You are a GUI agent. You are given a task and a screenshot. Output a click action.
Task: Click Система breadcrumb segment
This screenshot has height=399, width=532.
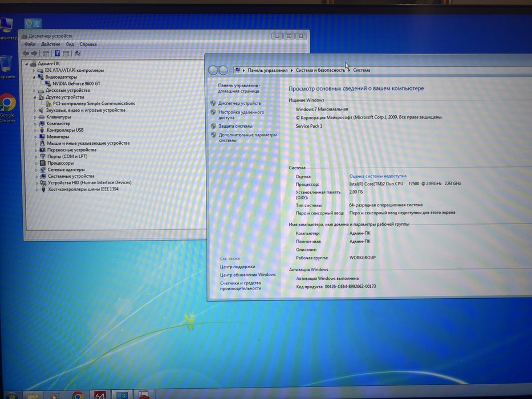point(362,70)
